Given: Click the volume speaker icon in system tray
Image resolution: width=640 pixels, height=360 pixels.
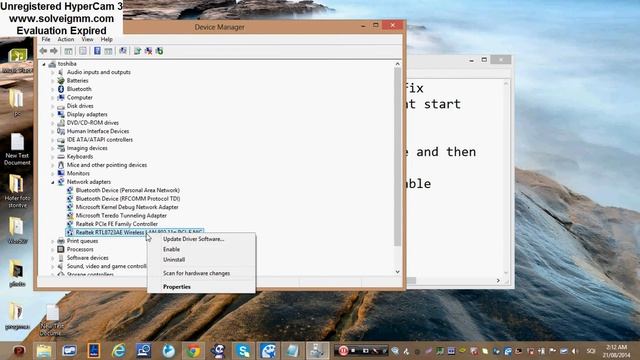Looking at the screenshot, I should pos(575,351).
